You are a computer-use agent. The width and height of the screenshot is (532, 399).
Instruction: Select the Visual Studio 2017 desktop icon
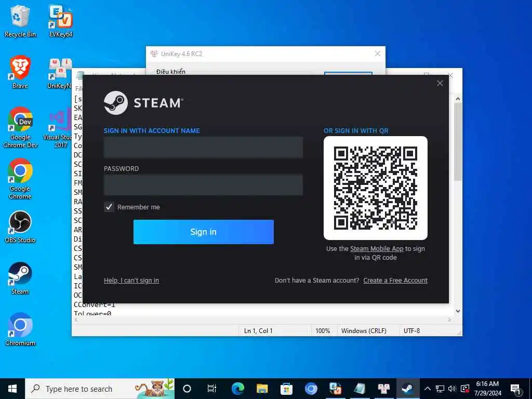[58, 128]
